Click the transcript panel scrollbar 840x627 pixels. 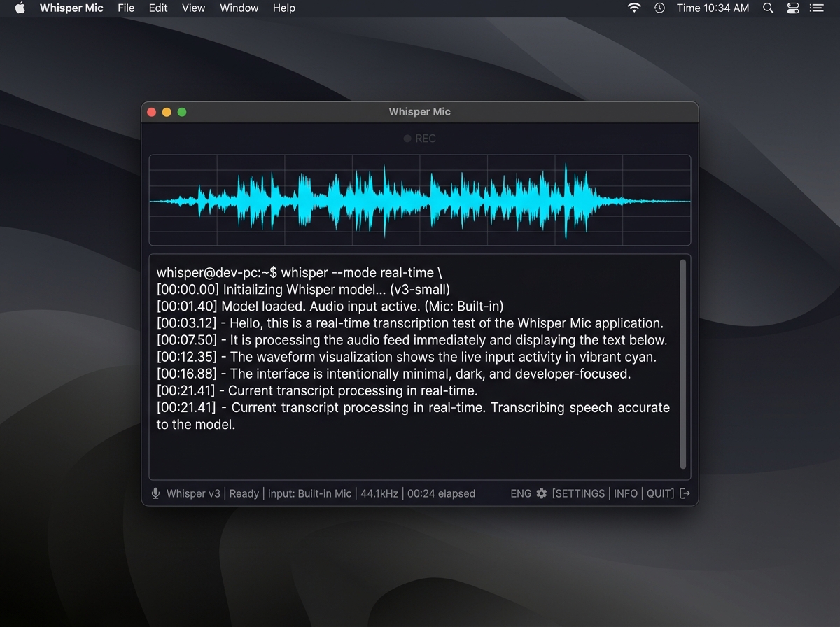pyautogui.click(x=682, y=364)
